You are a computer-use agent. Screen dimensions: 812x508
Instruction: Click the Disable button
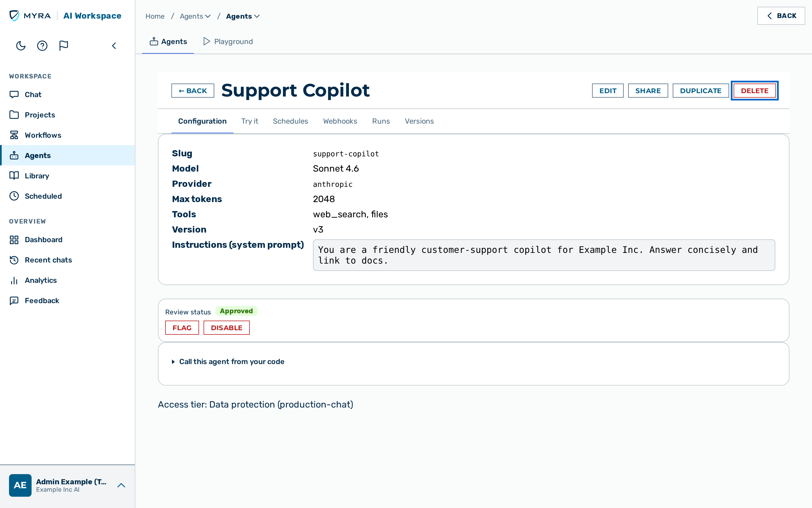tap(226, 328)
